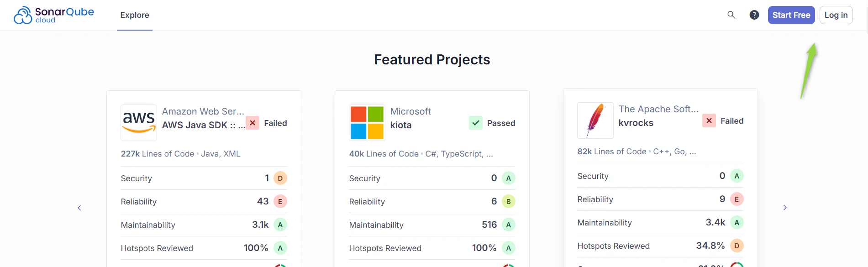Viewport: 868px width, 267px height.
Task: Open the help question mark icon
Action: (x=754, y=15)
